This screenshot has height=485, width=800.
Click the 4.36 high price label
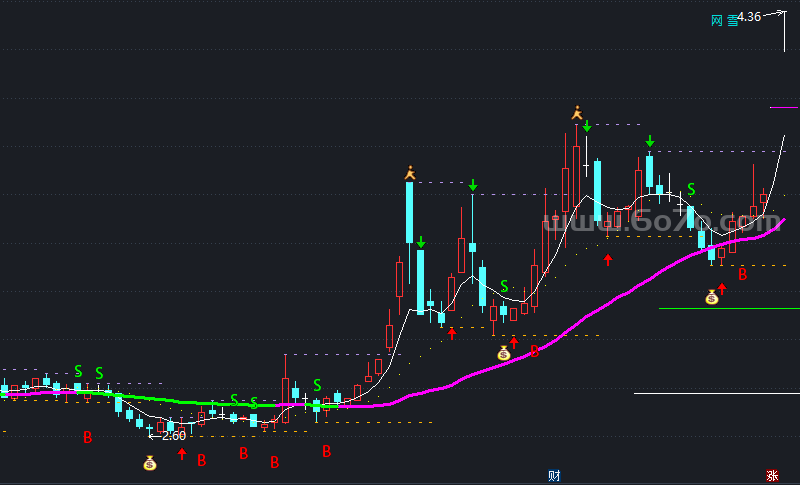point(749,17)
